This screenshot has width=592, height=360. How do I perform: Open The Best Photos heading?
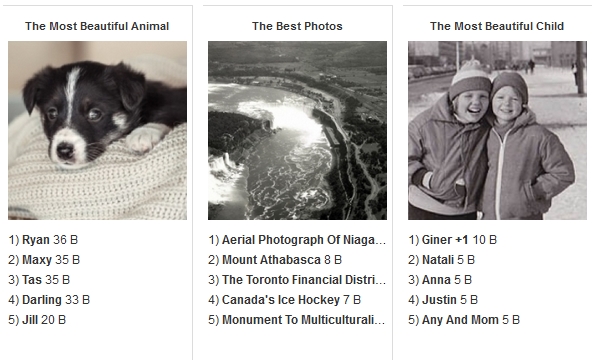coord(297,26)
